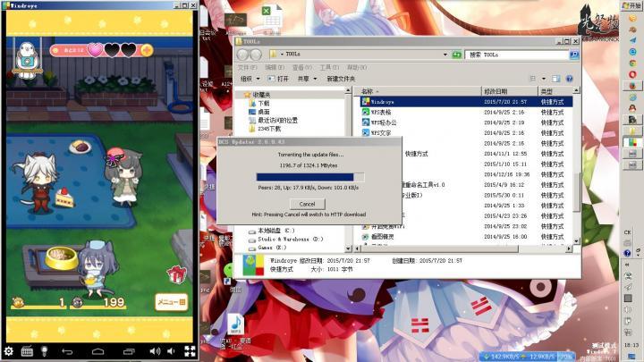Screen dimensions: 644x362
Task: Open the help icon in Explorer toolbar
Action: tap(569, 79)
